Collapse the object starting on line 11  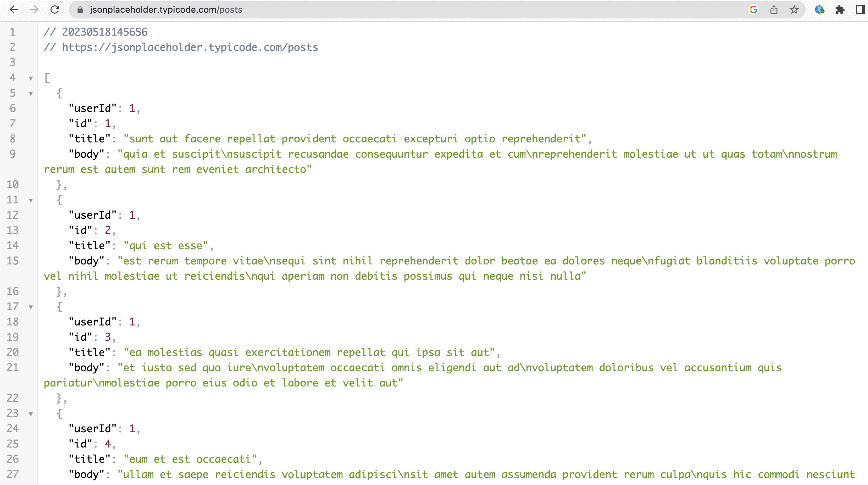31,200
